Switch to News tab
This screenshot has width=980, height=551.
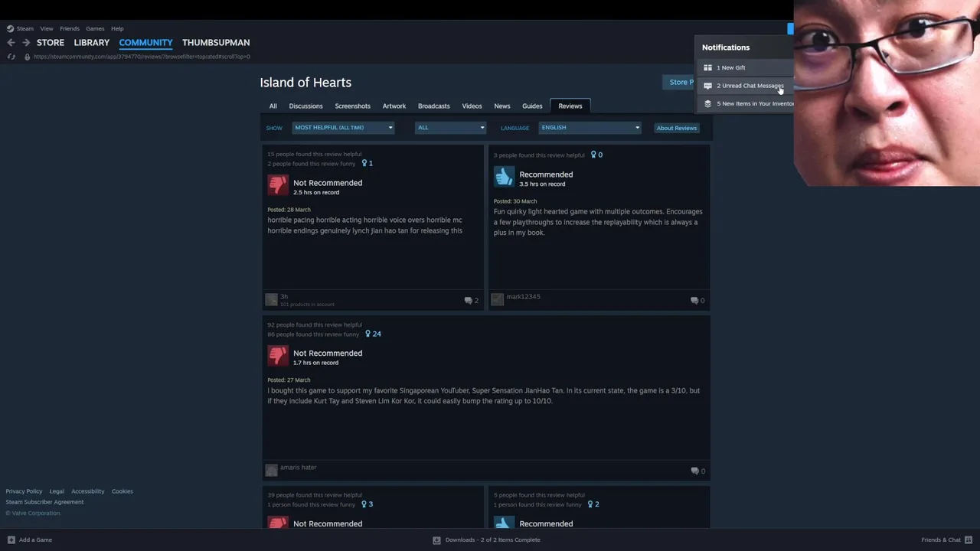(502, 106)
